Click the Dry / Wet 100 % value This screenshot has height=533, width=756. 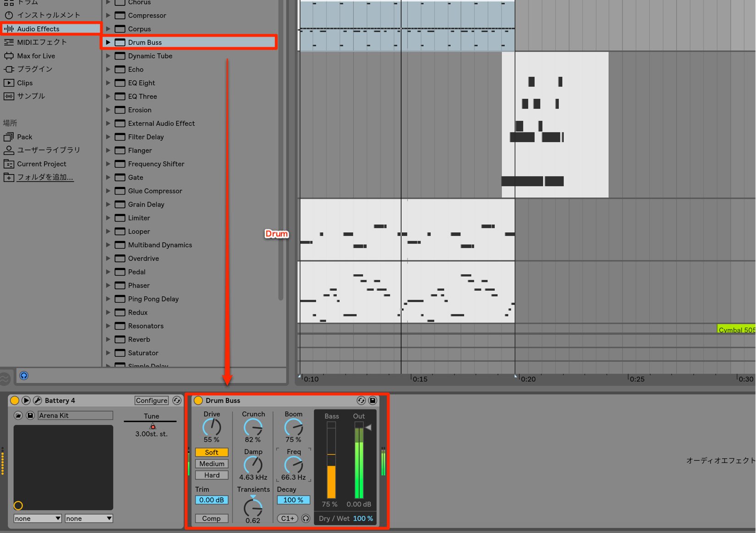(363, 518)
